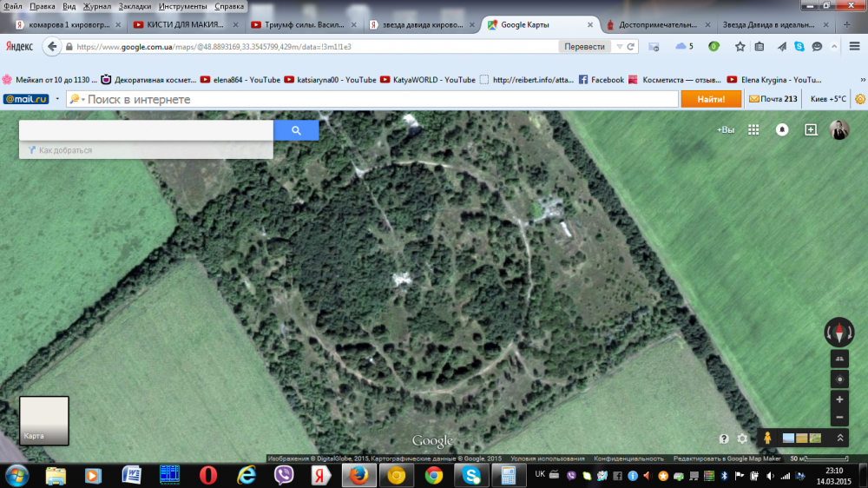Click the paper plane toolbar icon
This screenshot has height=488, width=868.
(781, 47)
